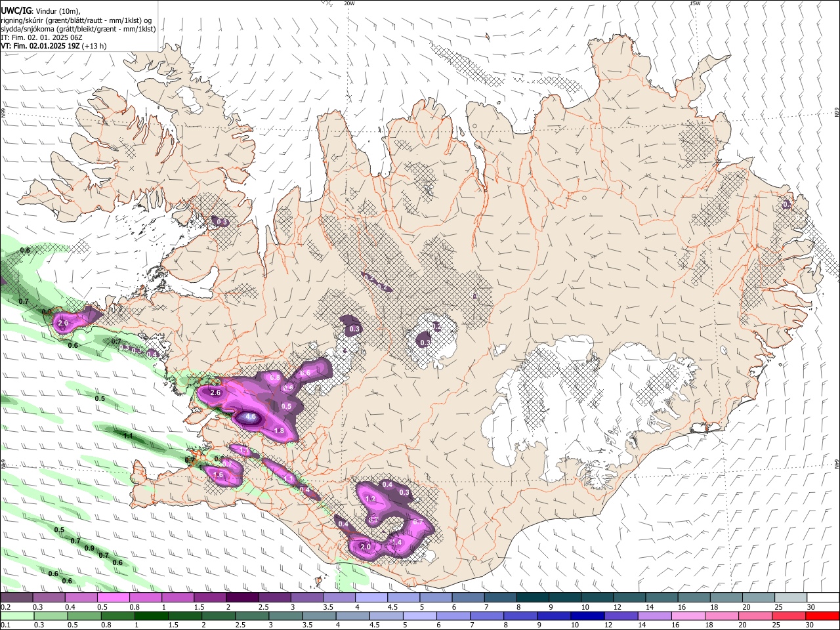The image size is (840, 630).
Task: Click the 2.0 snowfall label near south coast
Action: point(366,547)
